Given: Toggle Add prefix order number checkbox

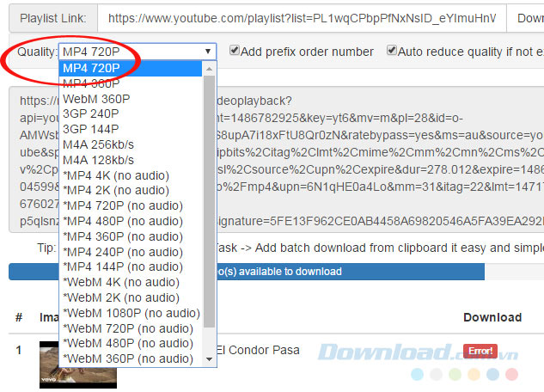Looking at the screenshot, I should coord(235,52).
